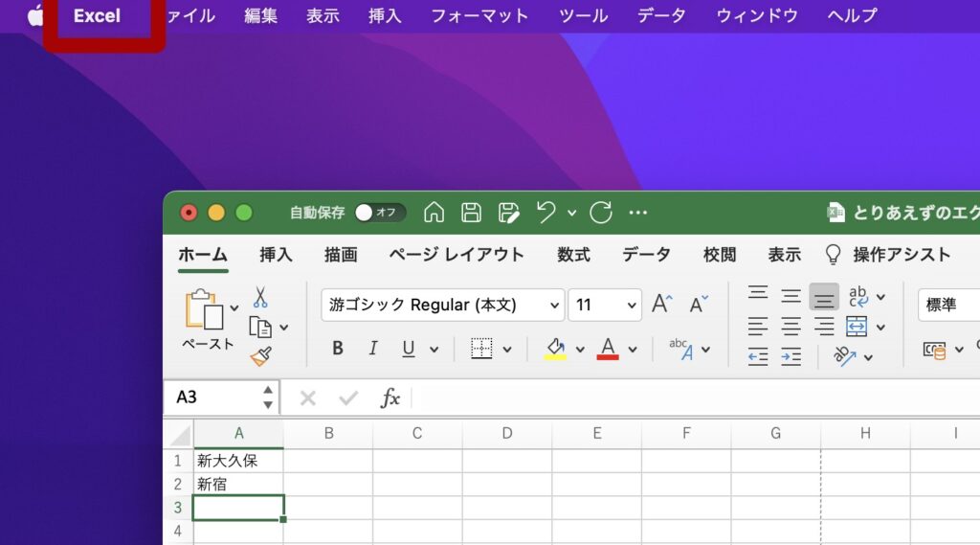980x545 pixels.
Task: Expand the undo history arrow
Action: [x=572, y=213]
